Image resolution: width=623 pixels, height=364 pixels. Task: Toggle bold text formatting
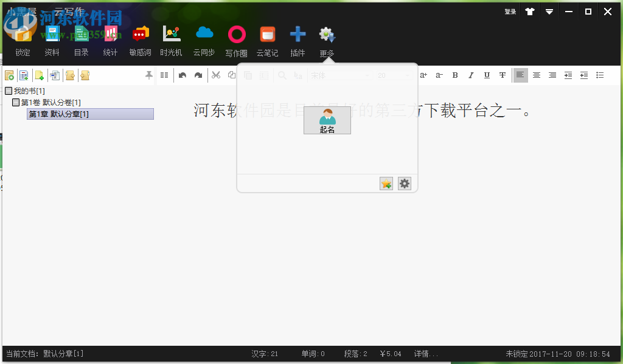(455, 75)
